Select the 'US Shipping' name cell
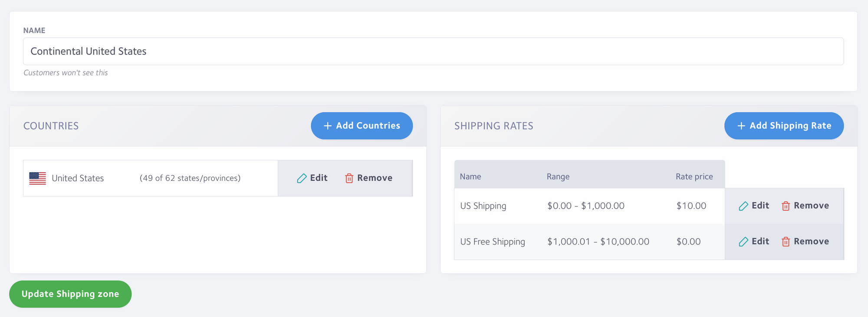The height and width of the screenshot is (317, 868). point(483,206)
